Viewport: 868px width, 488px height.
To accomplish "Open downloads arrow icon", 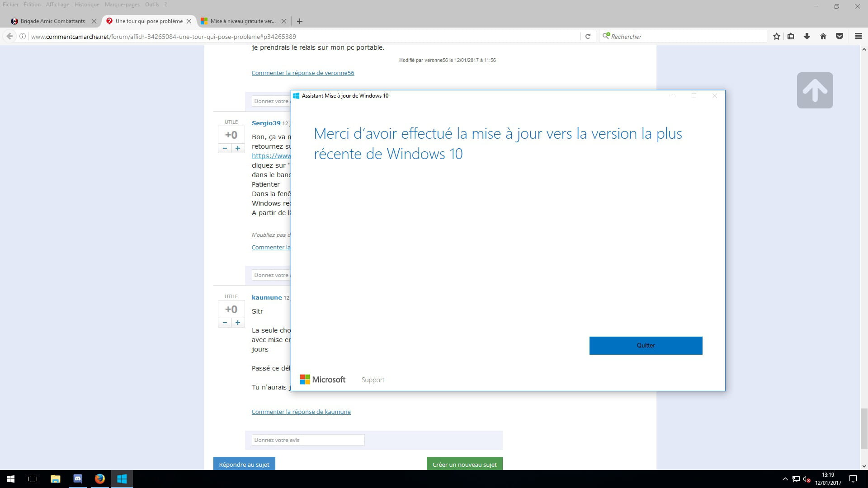I will pyautogui.click(x=807, y=37).
